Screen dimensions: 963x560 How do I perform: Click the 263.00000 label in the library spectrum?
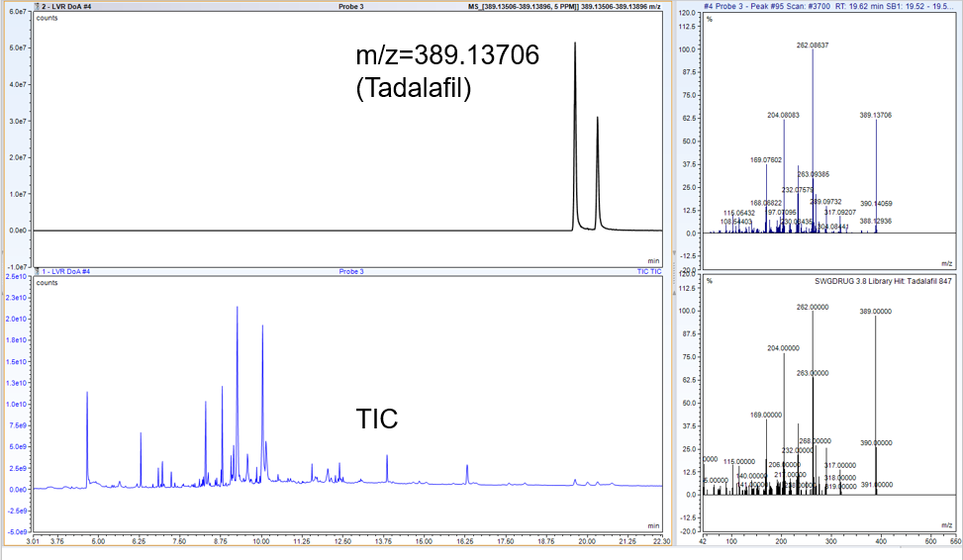pos(813,373)
